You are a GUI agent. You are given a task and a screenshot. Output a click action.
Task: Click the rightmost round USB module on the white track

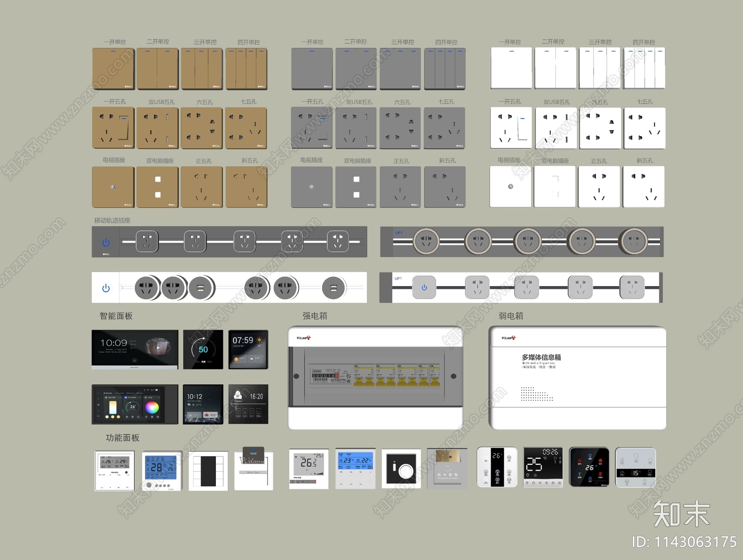(333, 288)
